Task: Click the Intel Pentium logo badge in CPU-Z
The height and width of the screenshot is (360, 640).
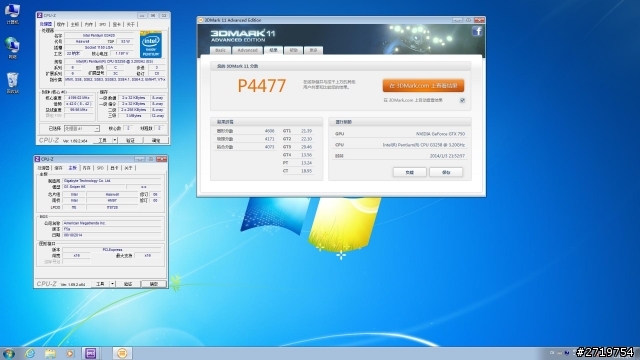Action: (151, 44)
